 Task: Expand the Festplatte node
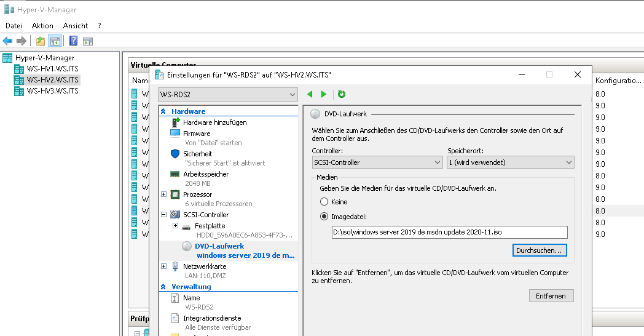point(175,225)
